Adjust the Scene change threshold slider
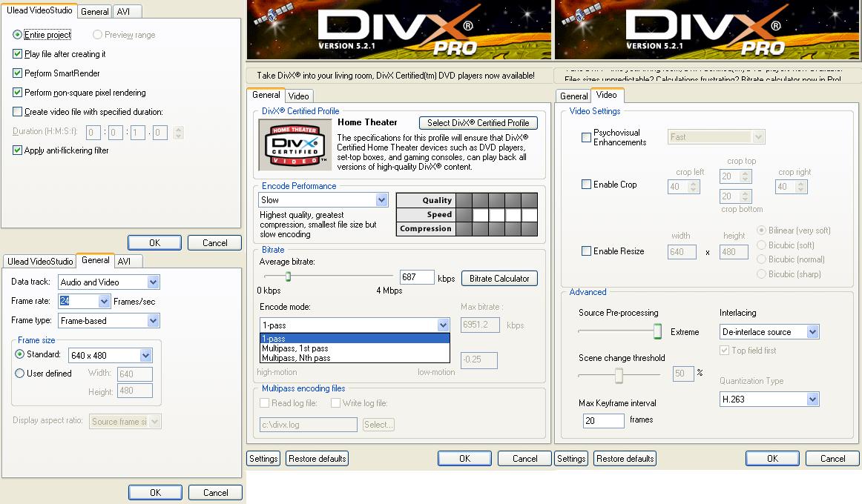862x504 pixels. point(619,375)
